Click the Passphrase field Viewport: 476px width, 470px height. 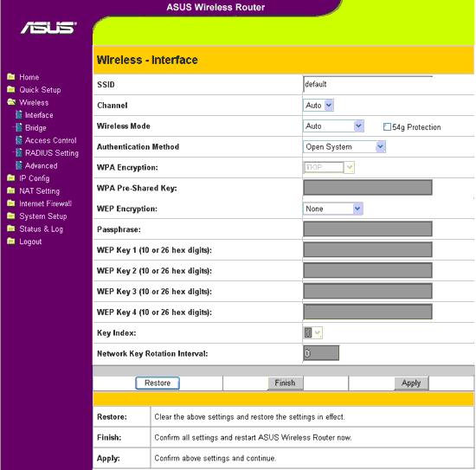[368, 229]
